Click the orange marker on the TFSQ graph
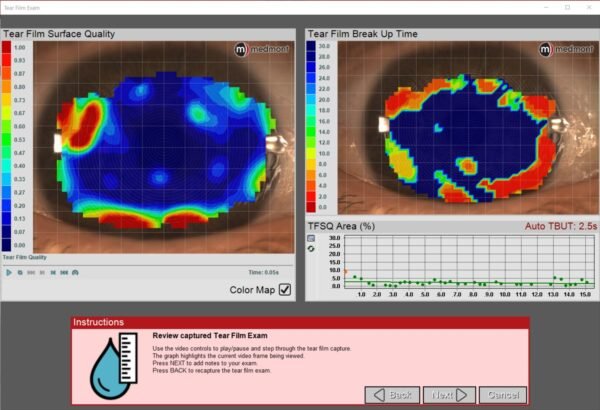The height and width of the screenshot is (410, 600). point(346,272)
